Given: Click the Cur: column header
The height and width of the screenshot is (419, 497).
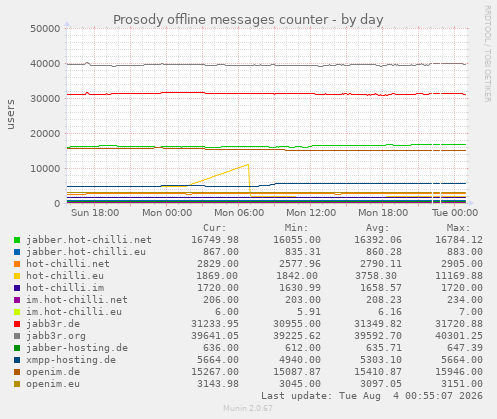Looking at the screenshot, I should [x=215, y=228].
